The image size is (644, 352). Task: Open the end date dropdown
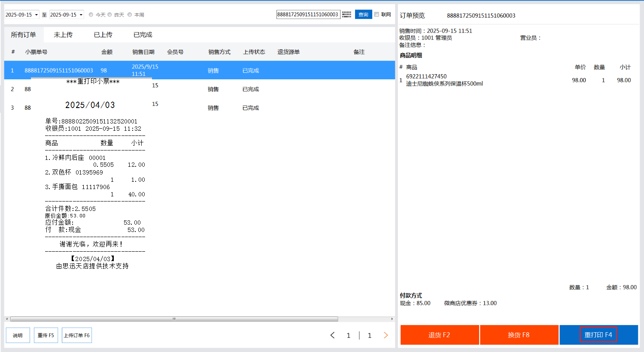81,15
